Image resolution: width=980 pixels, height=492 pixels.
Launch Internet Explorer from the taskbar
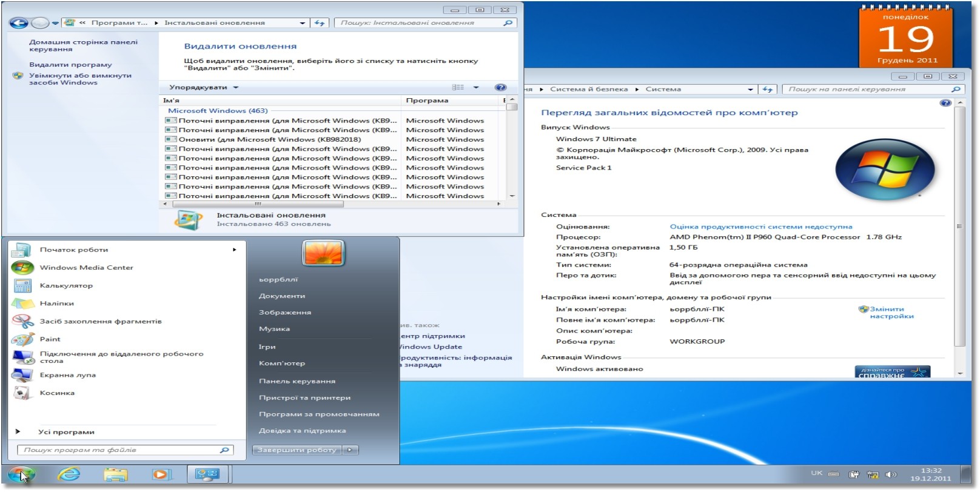[69, 474]
